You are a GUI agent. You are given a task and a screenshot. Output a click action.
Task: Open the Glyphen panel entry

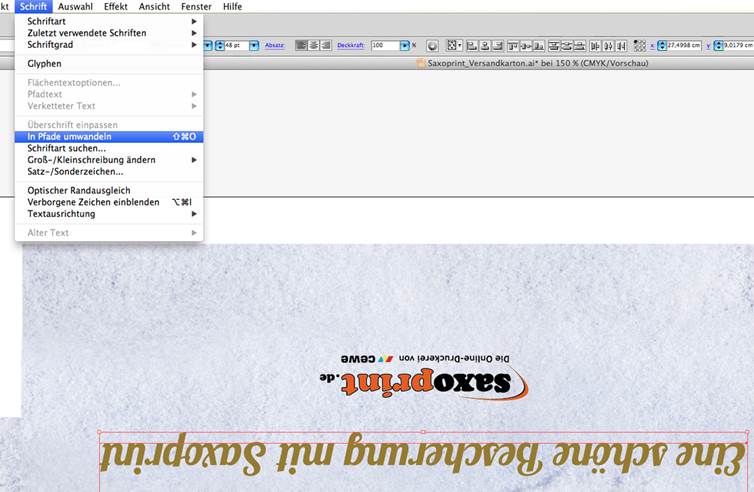click(x=109, y=63)
